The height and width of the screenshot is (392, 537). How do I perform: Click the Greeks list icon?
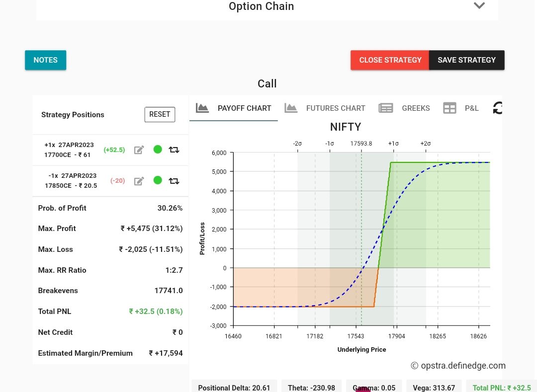click(x=386, y=108)
